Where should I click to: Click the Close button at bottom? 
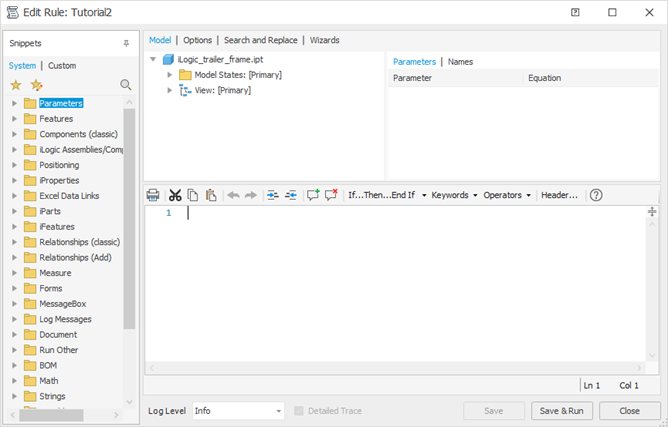point(630,411)
